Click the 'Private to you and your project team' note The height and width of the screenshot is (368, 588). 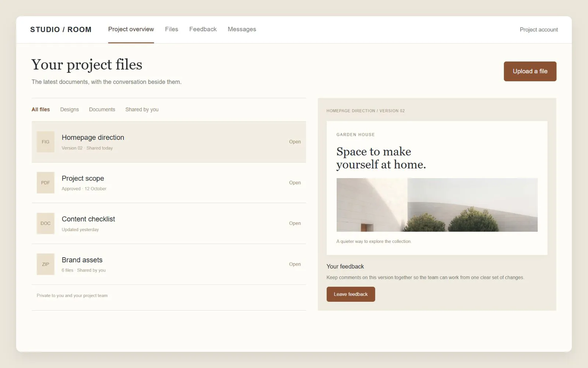72,296
